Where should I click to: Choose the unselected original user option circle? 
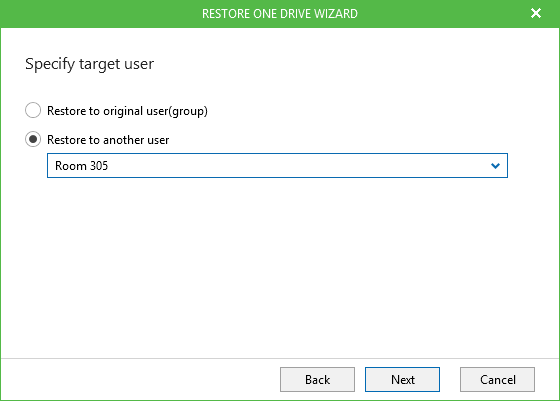[33, 110]
